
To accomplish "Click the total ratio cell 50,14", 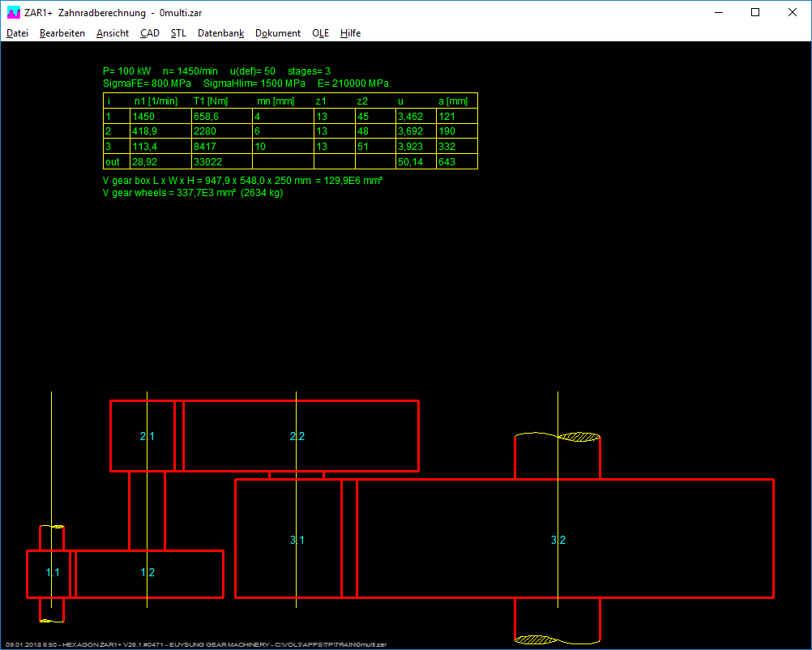I will (408, 162).
